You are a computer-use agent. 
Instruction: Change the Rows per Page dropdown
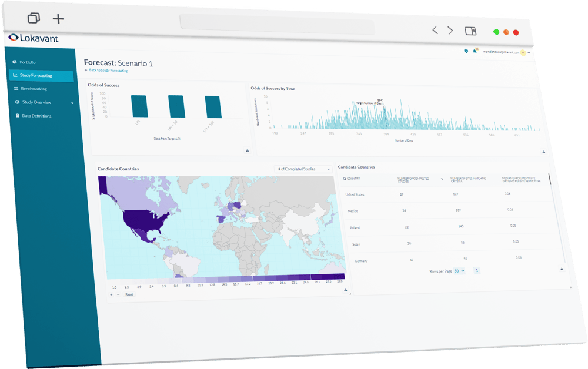coord(459,270)
